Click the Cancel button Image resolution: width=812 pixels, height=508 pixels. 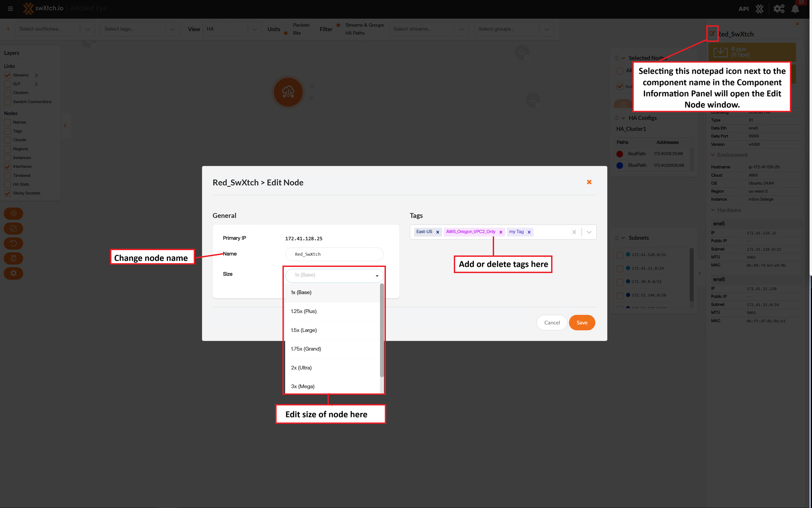pos(552,323)
